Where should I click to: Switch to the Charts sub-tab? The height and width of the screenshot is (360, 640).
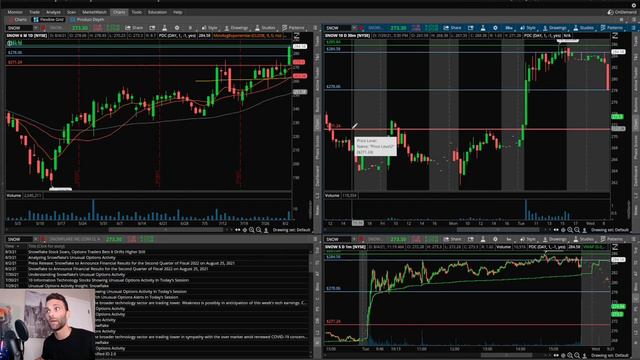point(18,20)
